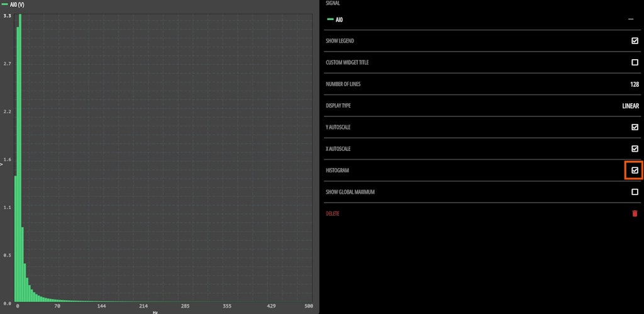Viewport: 644px width, 314px height.
Task: Click the AI0 (V) legend entry in chart
Action: pyautogui.click(x=14, y=5)
